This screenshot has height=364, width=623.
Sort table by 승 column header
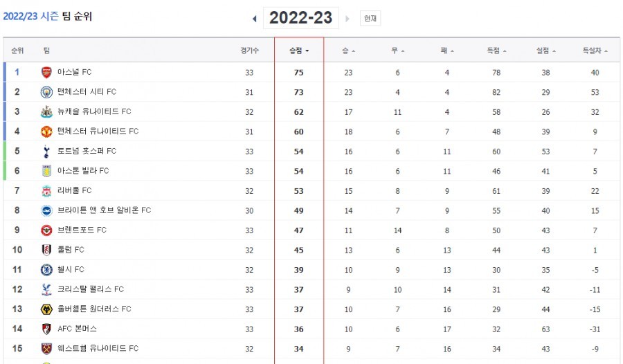pyautogui.click(x=348, y=51)
